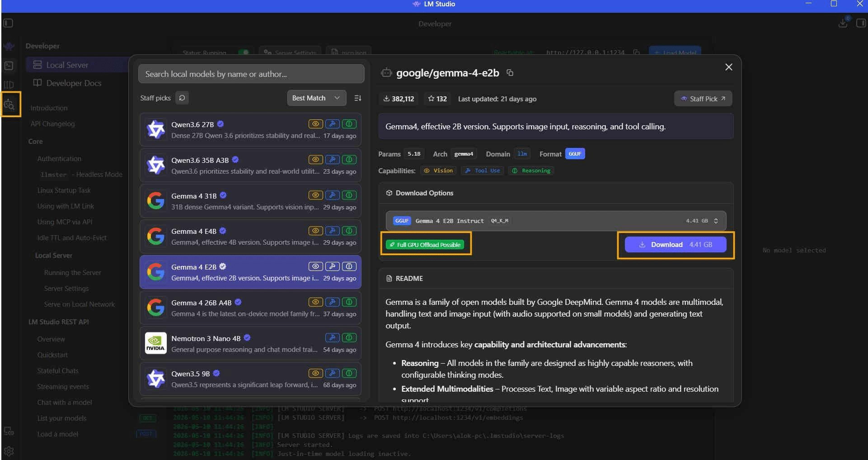
Task: Copy the google/gemma-4-e2b model name
Action: click(510, 73)
